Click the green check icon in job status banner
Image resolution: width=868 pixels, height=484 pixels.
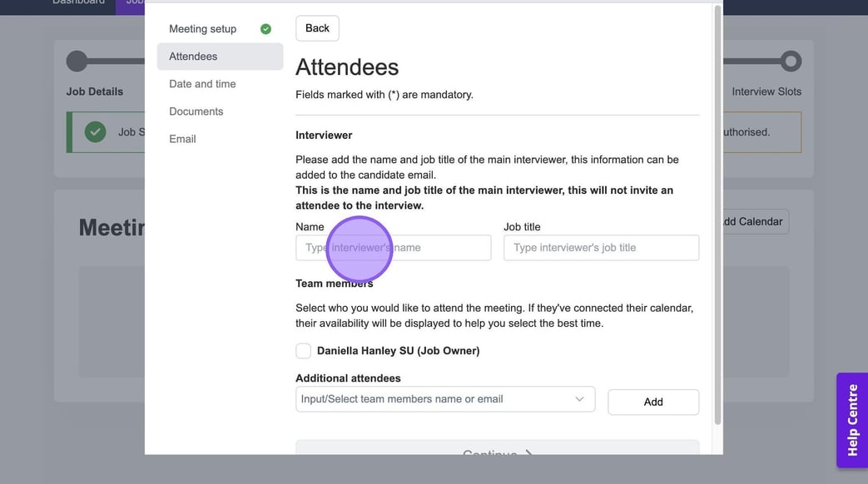(x=96, y=131)
